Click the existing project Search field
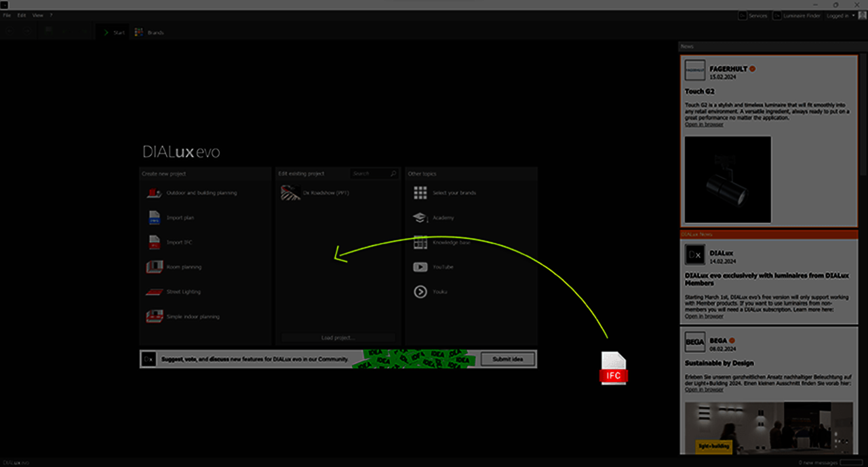This screenshot has height=467, width=868. coord(370,174)
